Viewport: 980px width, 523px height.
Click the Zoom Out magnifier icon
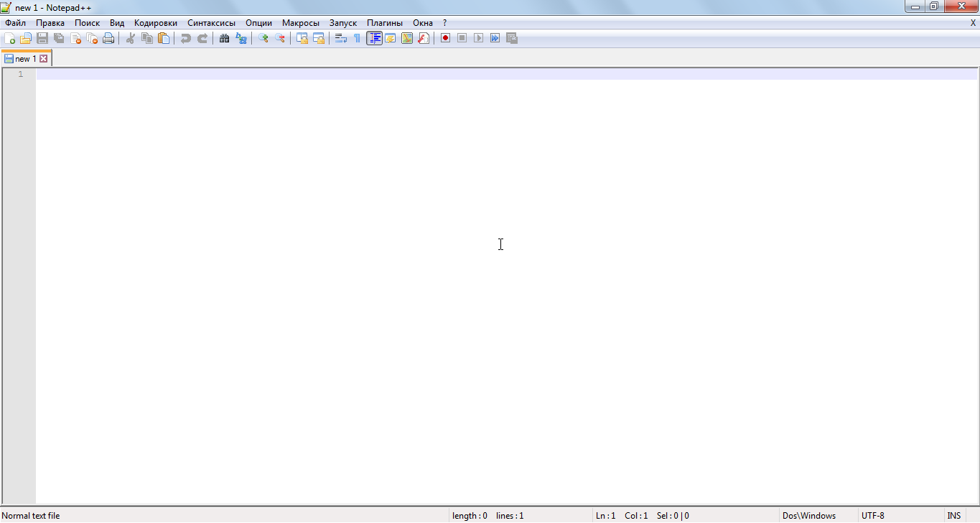(280, 38)
